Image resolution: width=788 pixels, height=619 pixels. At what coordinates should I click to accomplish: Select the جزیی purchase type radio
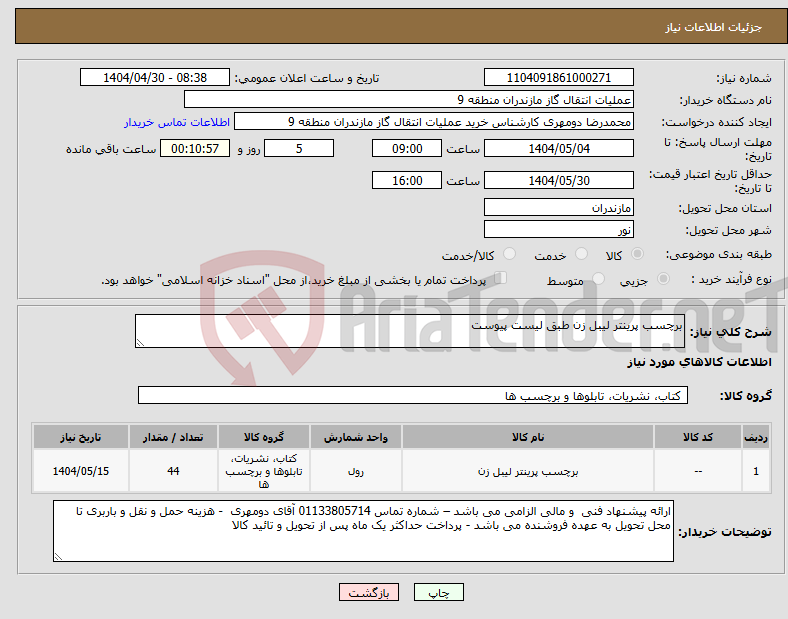click(663, 279)
